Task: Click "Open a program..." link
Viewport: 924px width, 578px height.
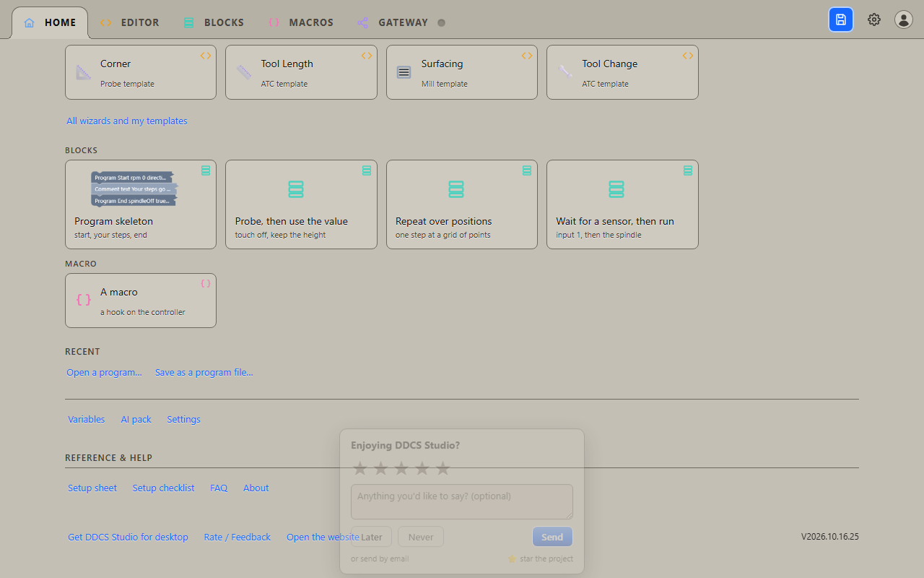Action: [104, 372]
